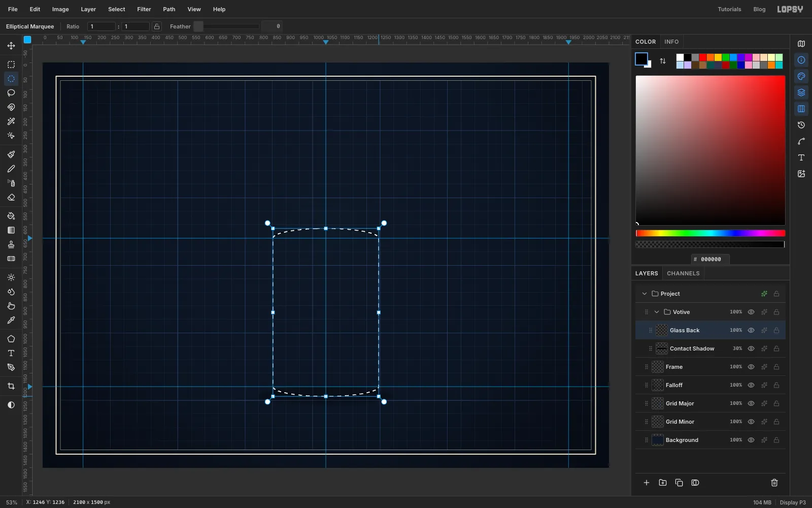Collapse the Votive folder

pos(657,312)
